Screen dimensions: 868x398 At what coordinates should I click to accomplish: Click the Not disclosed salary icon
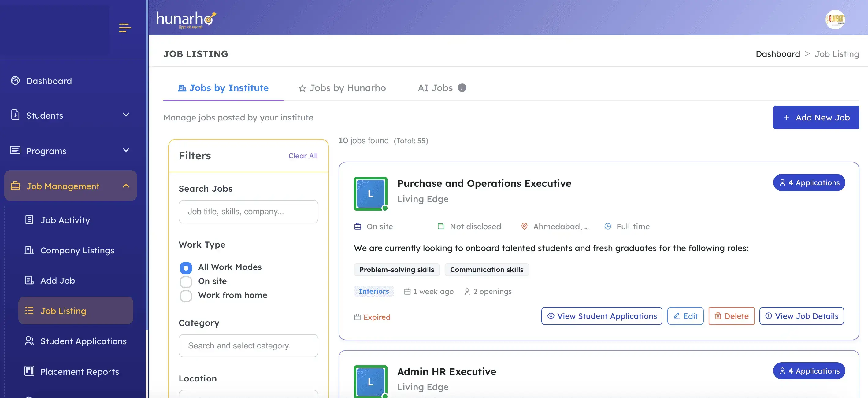click(441, 226)
